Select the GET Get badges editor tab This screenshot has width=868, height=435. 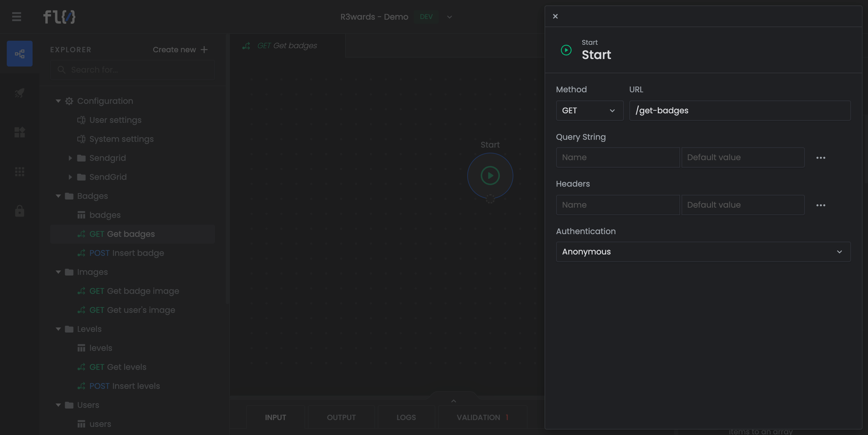click(x=288, y=46)
